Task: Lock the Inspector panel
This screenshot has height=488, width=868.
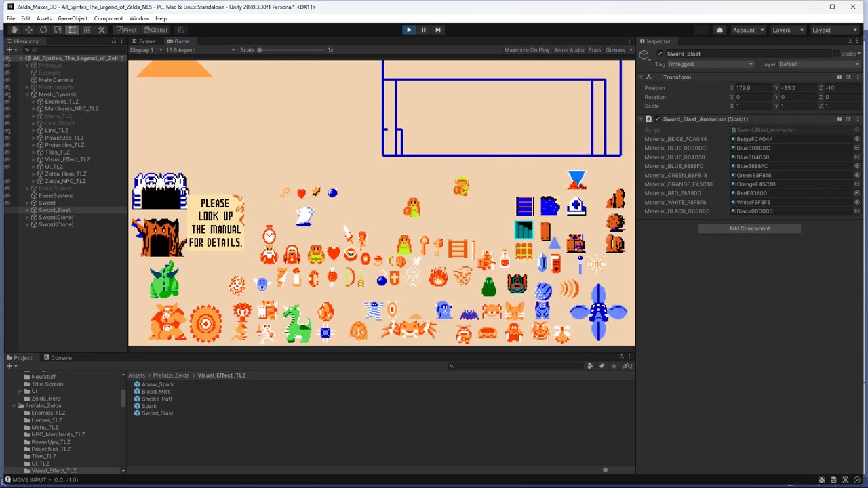Action: (x=849, y=41)
